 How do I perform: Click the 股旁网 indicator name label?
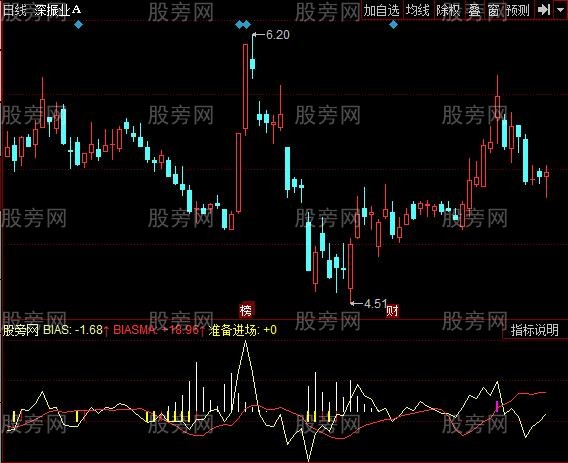click(x=21, y=330)
